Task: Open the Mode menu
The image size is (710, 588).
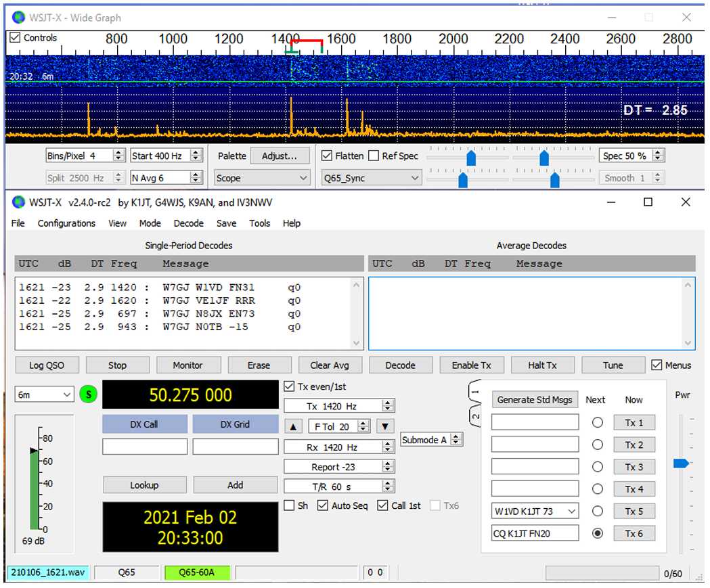Action: [x=150, y=223]
